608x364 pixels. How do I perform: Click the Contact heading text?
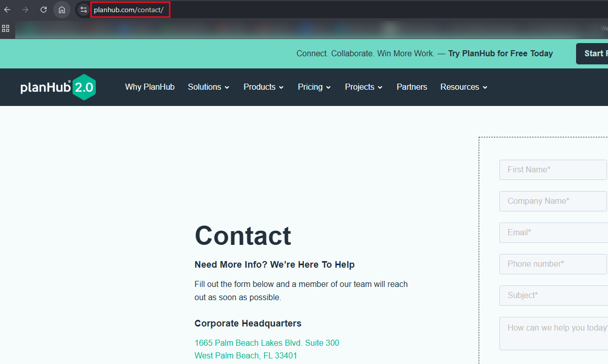pos(243,236)
